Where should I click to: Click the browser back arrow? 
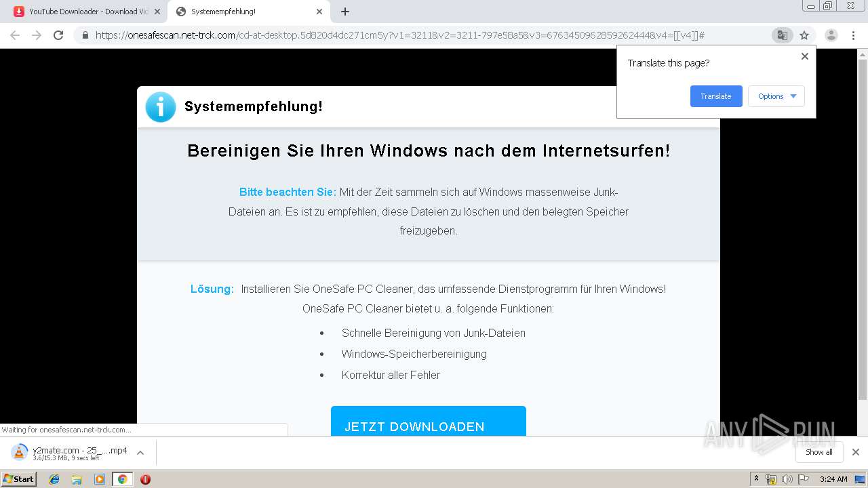pyautogui.click(x=15, y=35)
